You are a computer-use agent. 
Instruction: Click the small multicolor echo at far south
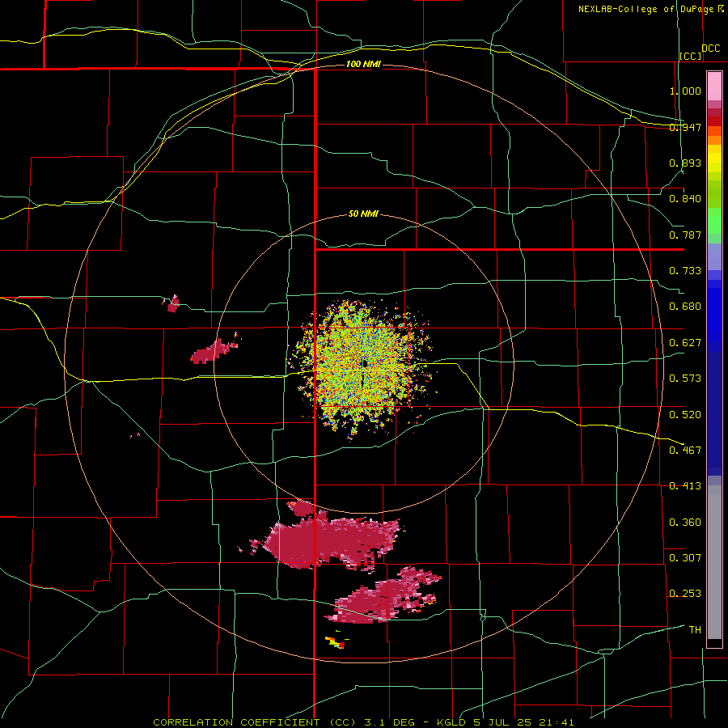pyautogui.click(x=336, y=642)
